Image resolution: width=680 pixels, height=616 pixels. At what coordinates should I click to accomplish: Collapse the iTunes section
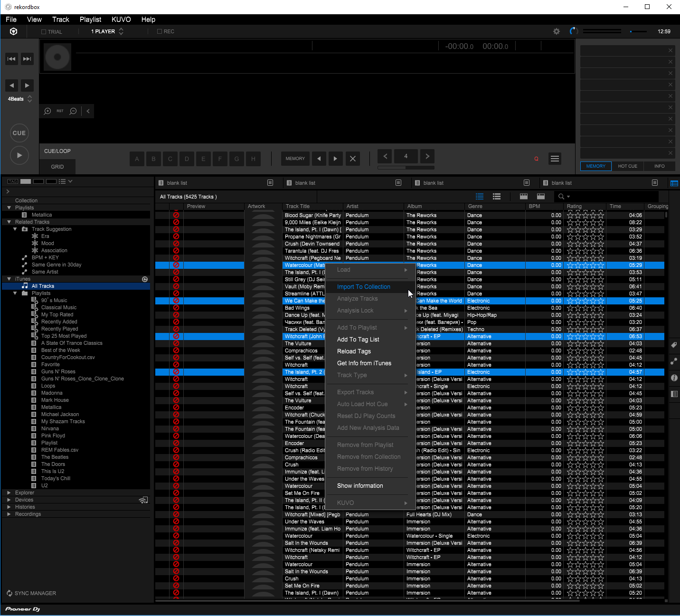pyautogui.click(x=9, y=279)
